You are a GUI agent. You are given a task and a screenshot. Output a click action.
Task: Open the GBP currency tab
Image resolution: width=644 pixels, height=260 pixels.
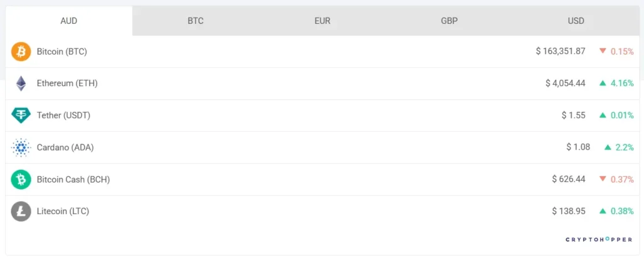(x=449, y=21)
